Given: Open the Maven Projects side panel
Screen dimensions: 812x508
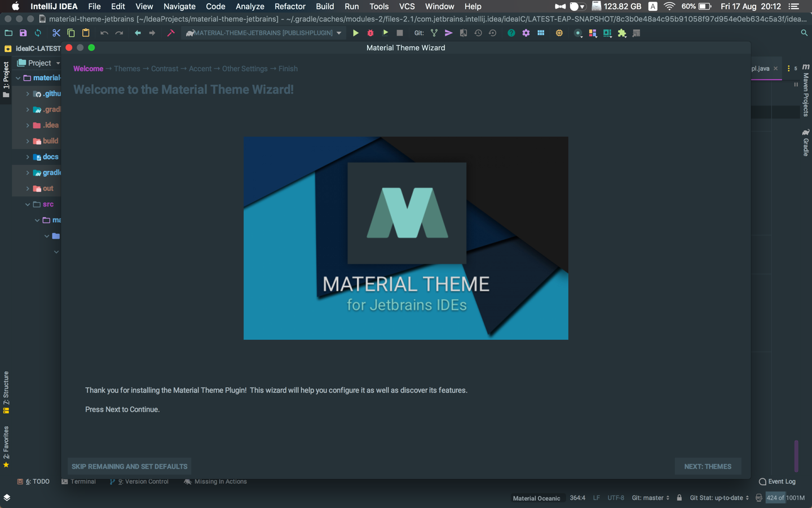Looking at the screenshot, I should [806, 90].
